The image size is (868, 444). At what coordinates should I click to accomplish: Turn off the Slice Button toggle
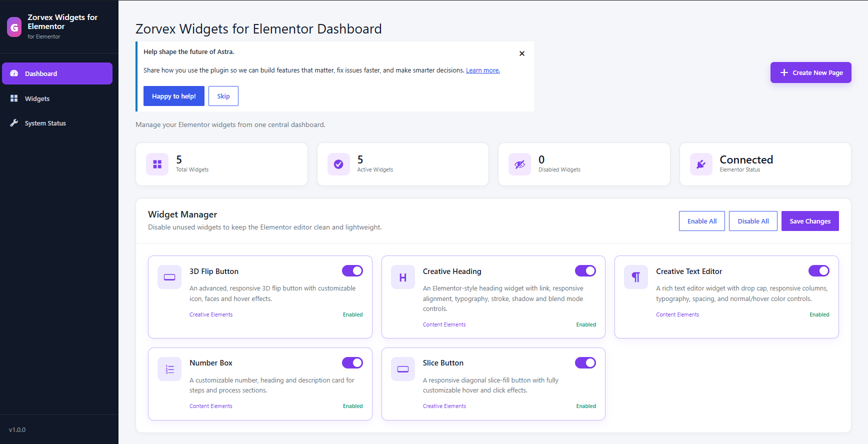point(585,362)
